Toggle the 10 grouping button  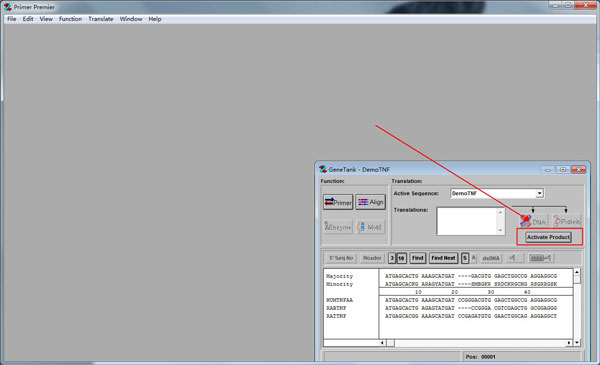click(x=401, y=258)
